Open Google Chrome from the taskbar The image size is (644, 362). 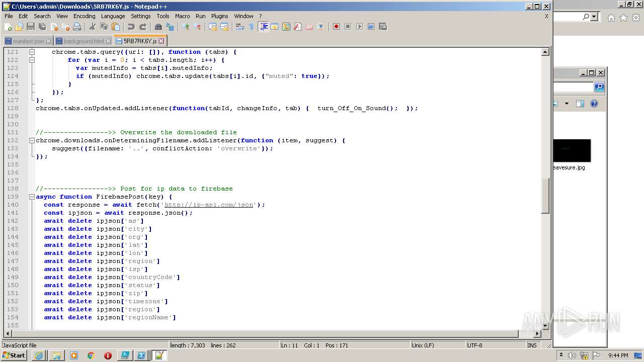[91, 355]
